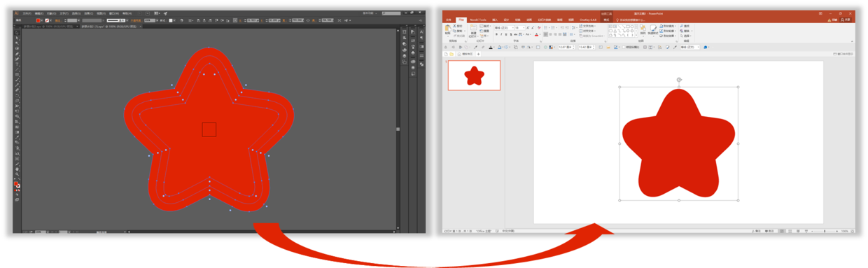This screenshot has height=268, width=868.
Task: Toggle the 锁定纵横比 lock aspect ratio checkbox
Action: pos(623,48)
